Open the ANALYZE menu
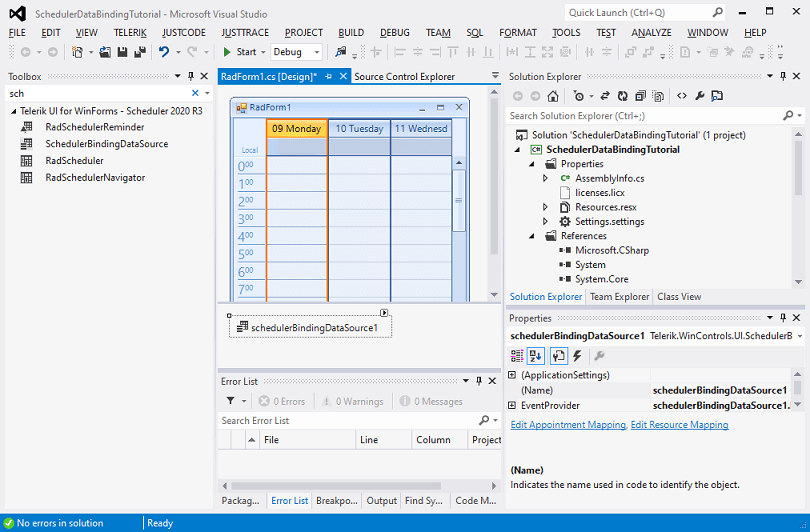Screen dimensions: 810x532 click(651, 33)
